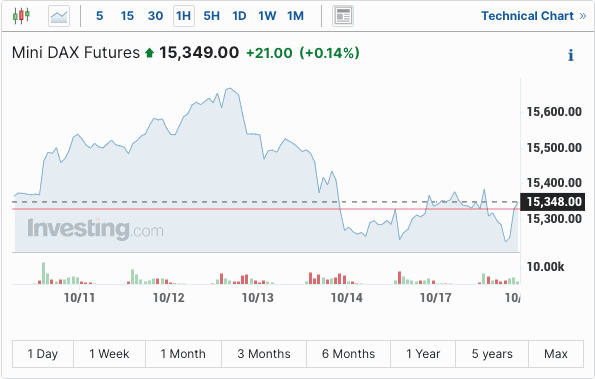Show the Max range

point(556,354)
